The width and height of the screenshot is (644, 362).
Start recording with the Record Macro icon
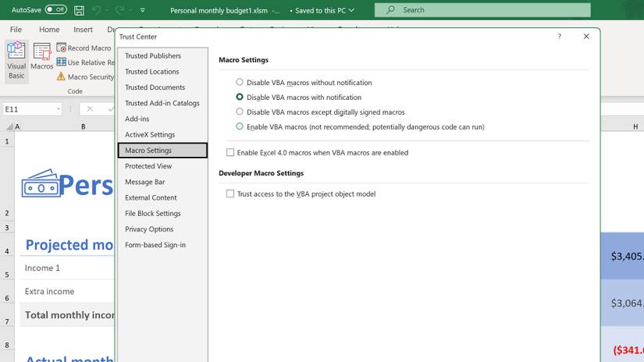click(x=62, y=48)
